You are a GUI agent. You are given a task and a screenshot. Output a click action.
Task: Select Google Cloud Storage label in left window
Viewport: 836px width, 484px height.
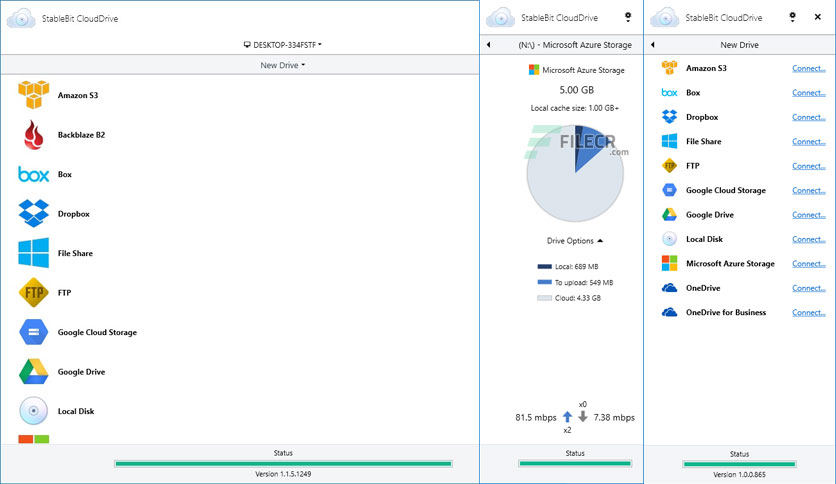click(98, 332)
